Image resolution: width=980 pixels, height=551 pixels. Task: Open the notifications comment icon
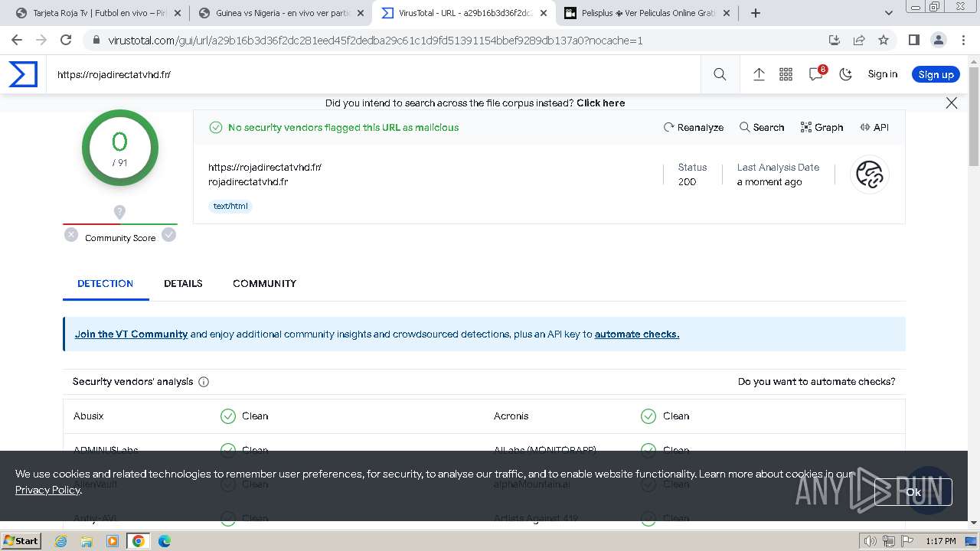[x=816, y=74]
